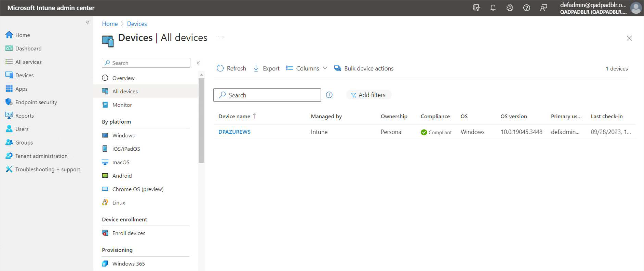Select Overview in Devices menu
This screenshot has height=271, width=644.
click(x=118, y=78)
